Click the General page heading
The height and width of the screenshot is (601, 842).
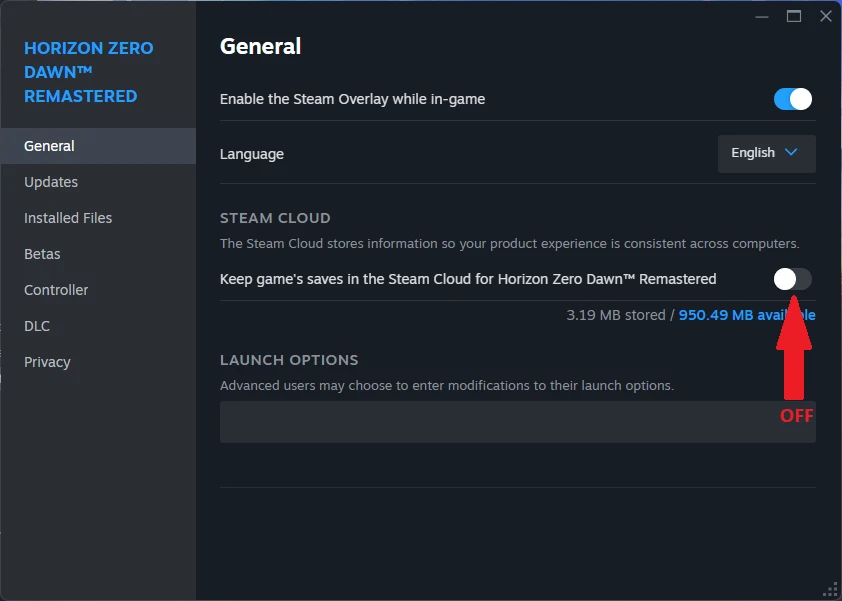coord(260,47)
